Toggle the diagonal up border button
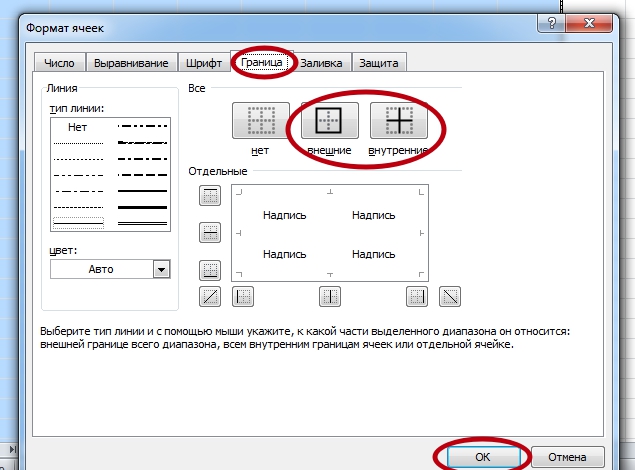This screenshot has height=470, width=635. pos(210,297)
